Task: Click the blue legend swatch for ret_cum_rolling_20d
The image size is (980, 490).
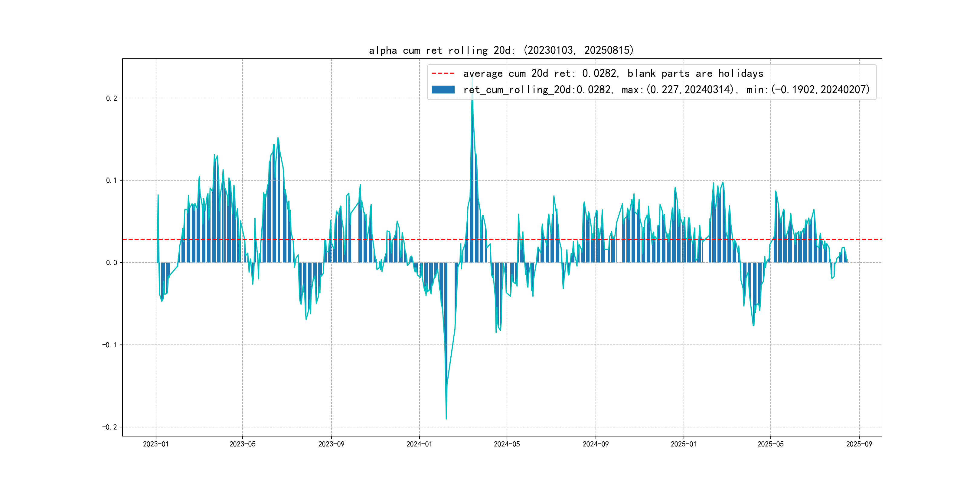Action: coord(443,90)
